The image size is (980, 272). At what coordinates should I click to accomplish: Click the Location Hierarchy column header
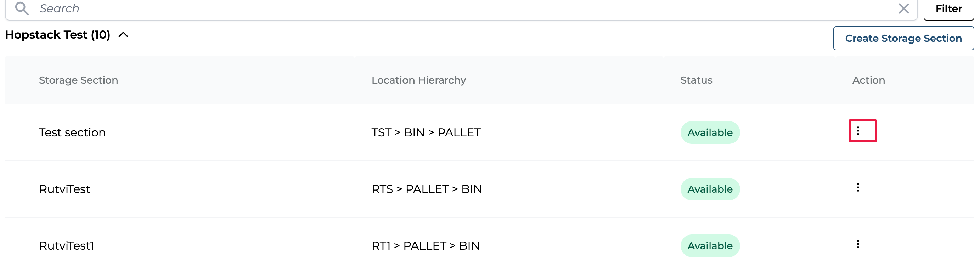pos(418,80)
